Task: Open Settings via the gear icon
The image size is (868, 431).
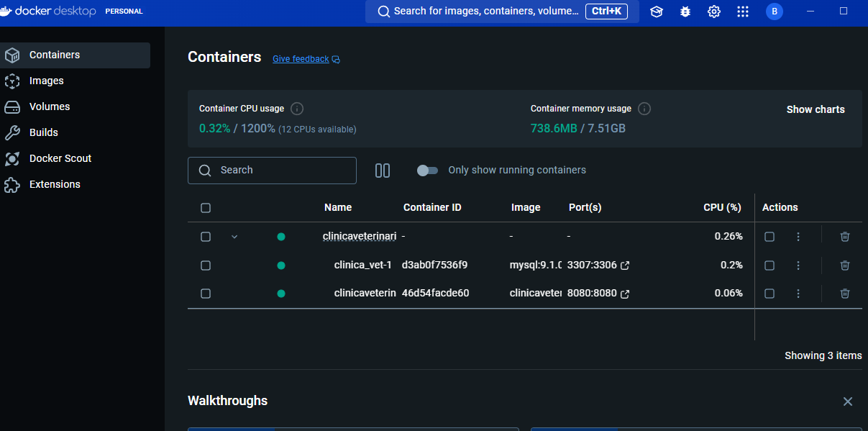Action: click(x=714, y=12)
